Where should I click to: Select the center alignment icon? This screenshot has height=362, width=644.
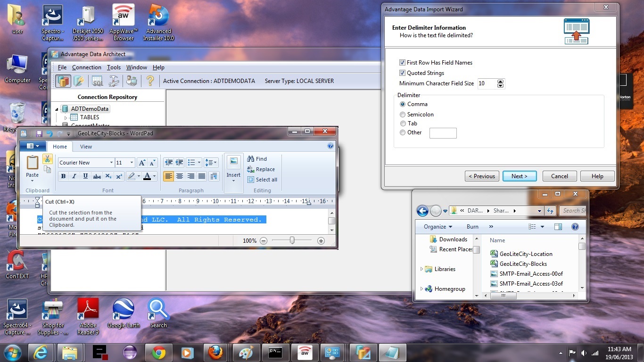(x=180, y=176)
